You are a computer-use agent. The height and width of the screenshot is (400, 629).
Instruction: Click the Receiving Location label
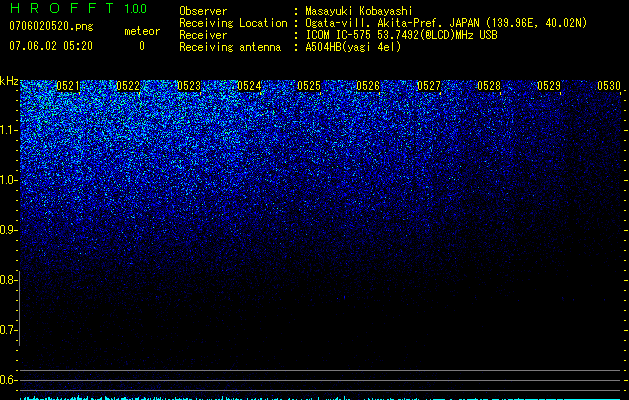233,23
